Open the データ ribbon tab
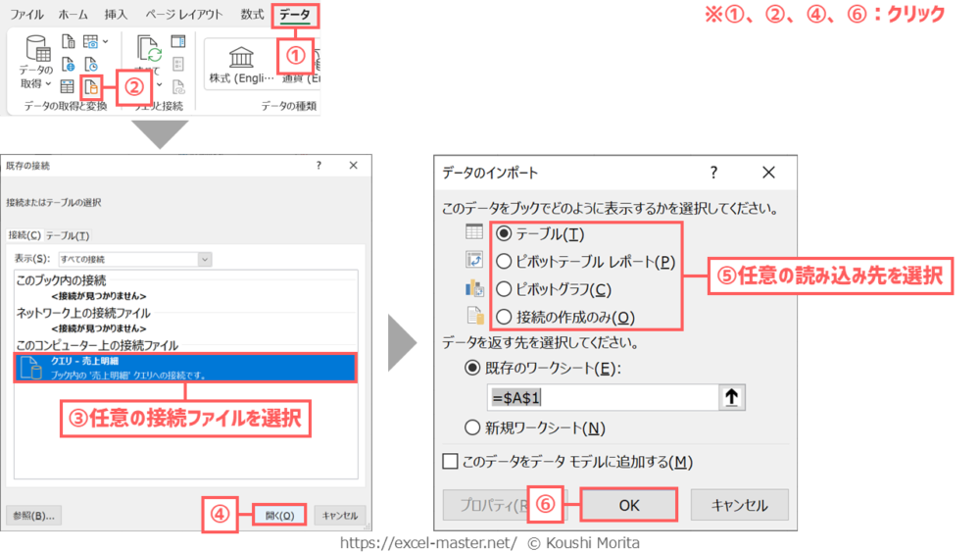This screenshot has height=552, width=980. (294, 15)
